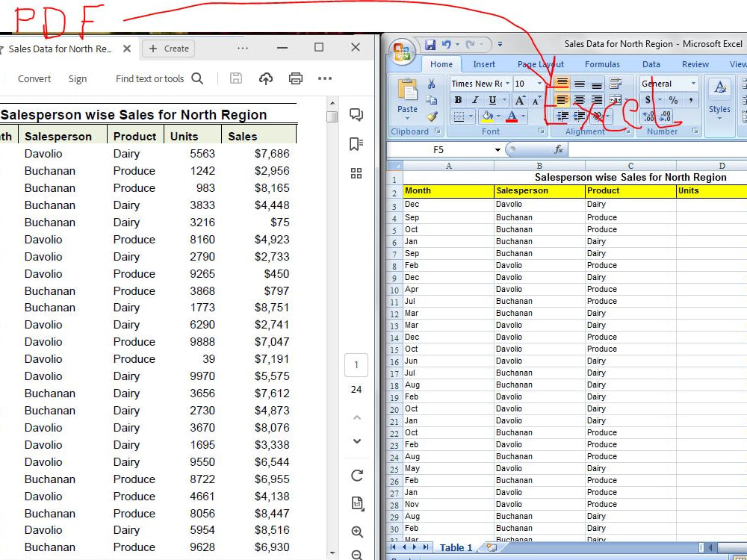This screenshot has width=747, height=560.
Task: Decrease decimal places
Action: click(665, 116)
